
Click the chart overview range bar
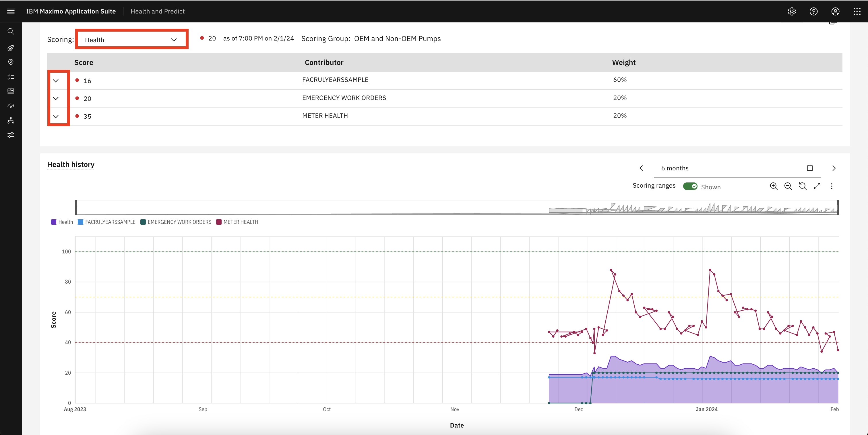pyautogui.click(x=457, y=207)
